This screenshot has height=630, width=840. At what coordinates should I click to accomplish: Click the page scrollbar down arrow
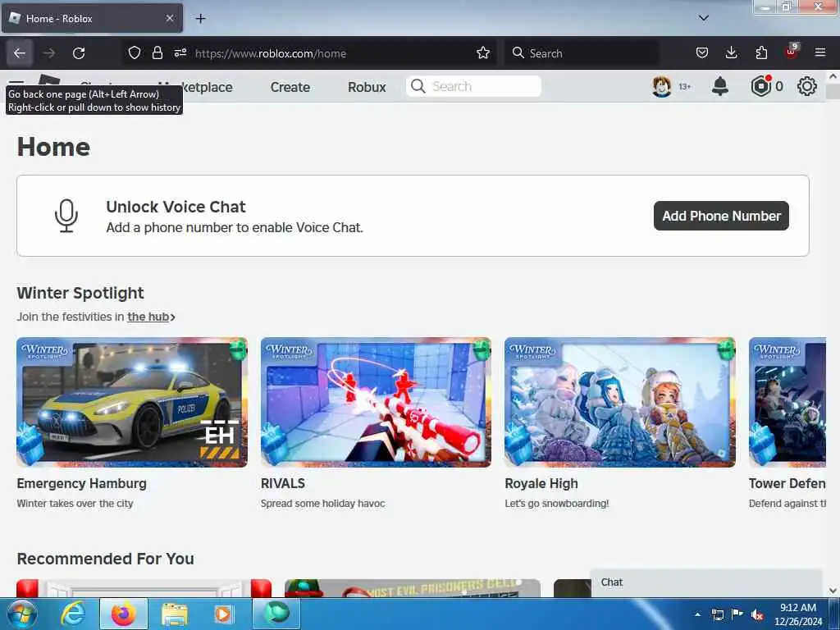coord(833,591)
